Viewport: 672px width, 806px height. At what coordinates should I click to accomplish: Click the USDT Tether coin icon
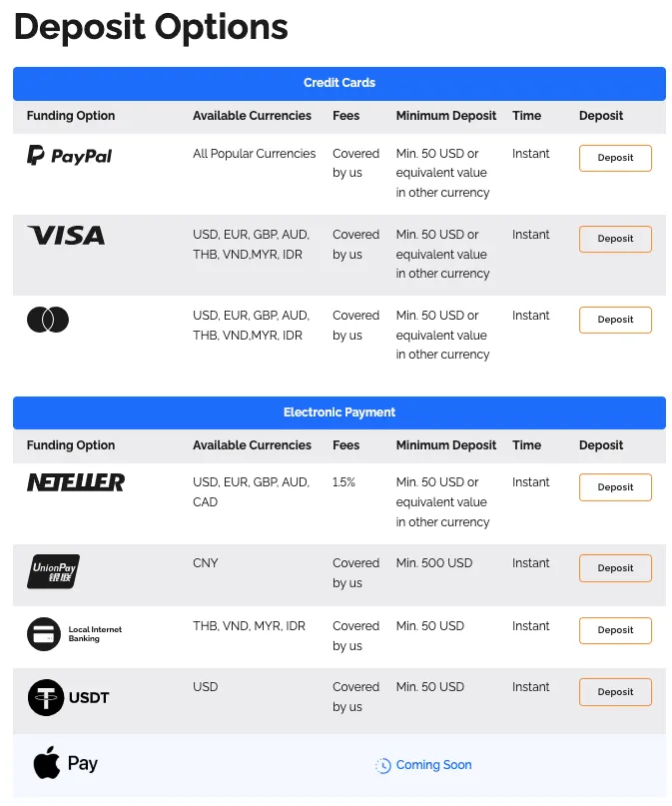pos(46,697)
